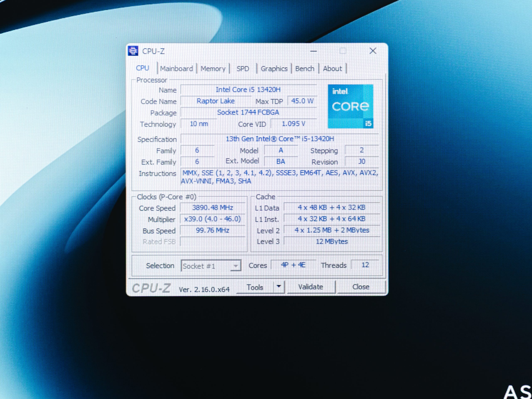Image resolution: width=532 pixels, height=399 pixels.
Task: Click the disabled maximize window icon
Action: click(343, 51)
